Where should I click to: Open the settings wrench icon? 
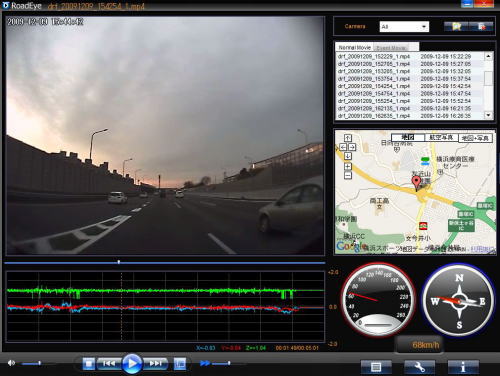pyautogui.click(x=419, y=367)
